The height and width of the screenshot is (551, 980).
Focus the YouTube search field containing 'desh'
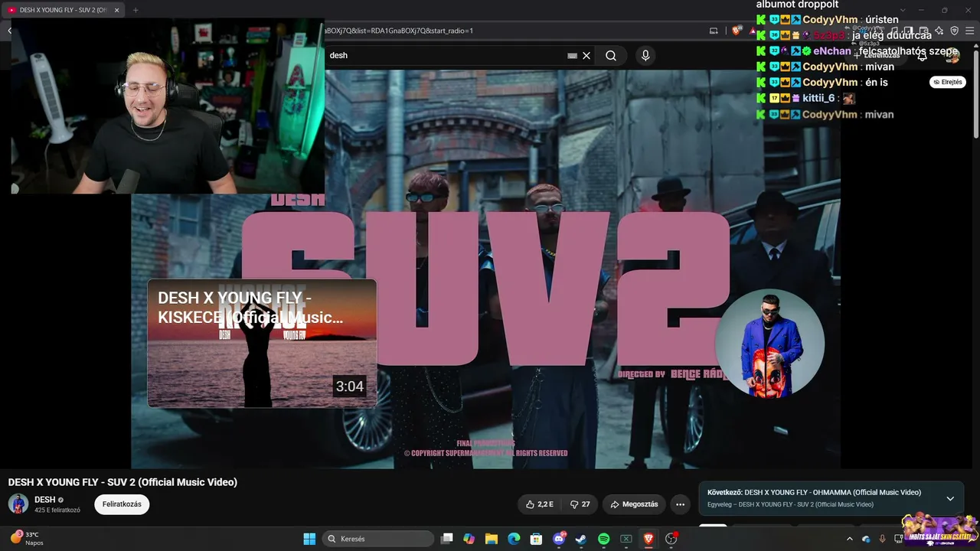click(x=448, y=55)
